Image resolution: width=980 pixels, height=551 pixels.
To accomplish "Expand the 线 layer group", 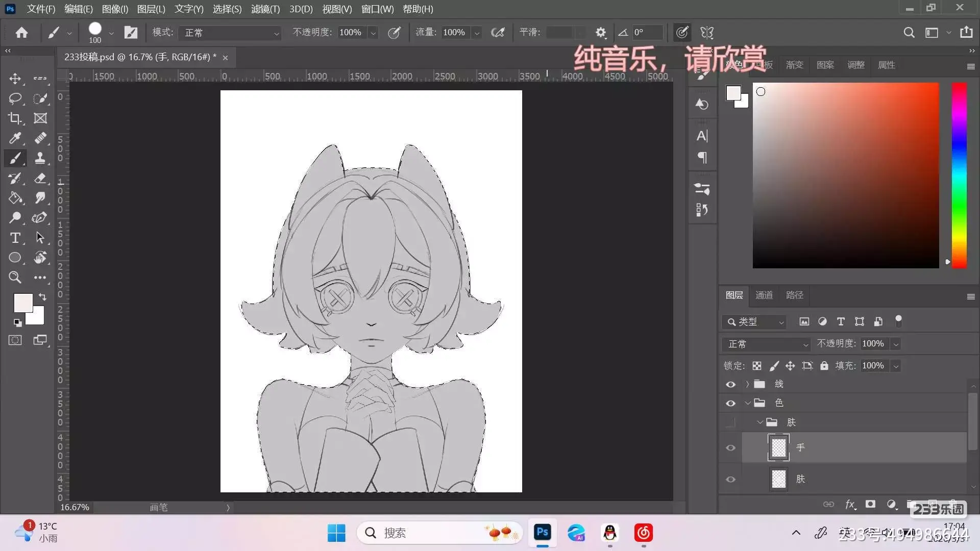I will [x=747, y=384].
